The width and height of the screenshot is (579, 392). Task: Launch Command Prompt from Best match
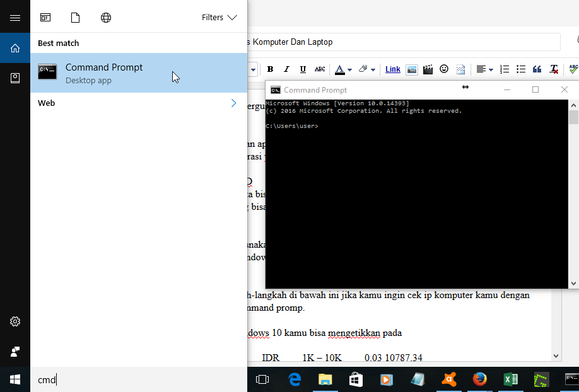104,72
